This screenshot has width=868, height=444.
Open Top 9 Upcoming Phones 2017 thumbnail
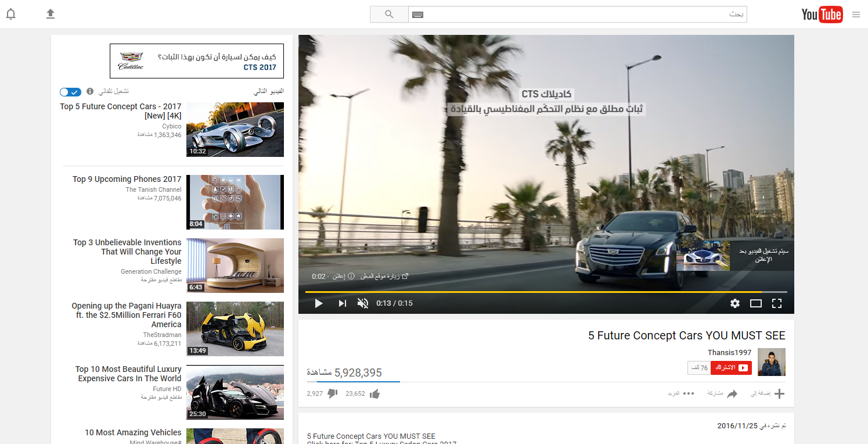coord(235,202)
